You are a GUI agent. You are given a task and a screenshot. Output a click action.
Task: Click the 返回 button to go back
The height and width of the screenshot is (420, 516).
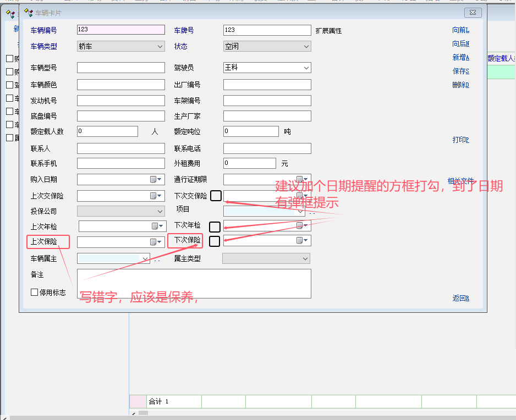460,298
